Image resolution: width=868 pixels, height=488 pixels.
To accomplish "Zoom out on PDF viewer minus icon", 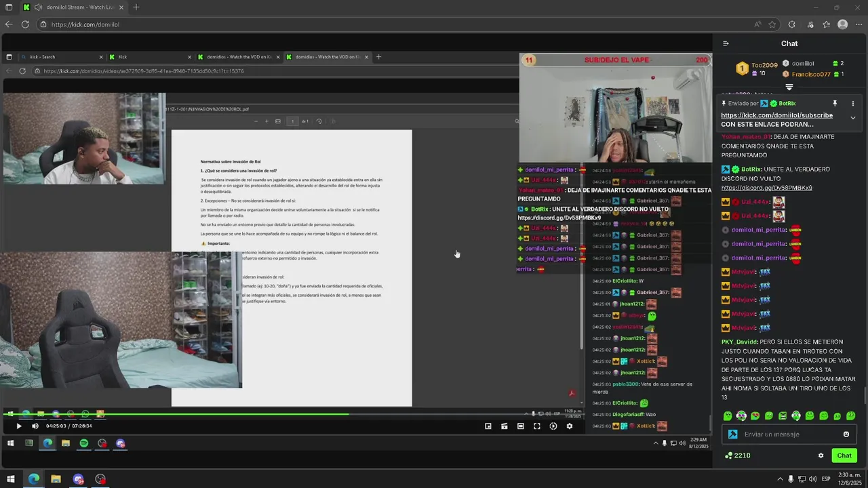I will click(x=256, y=121).
